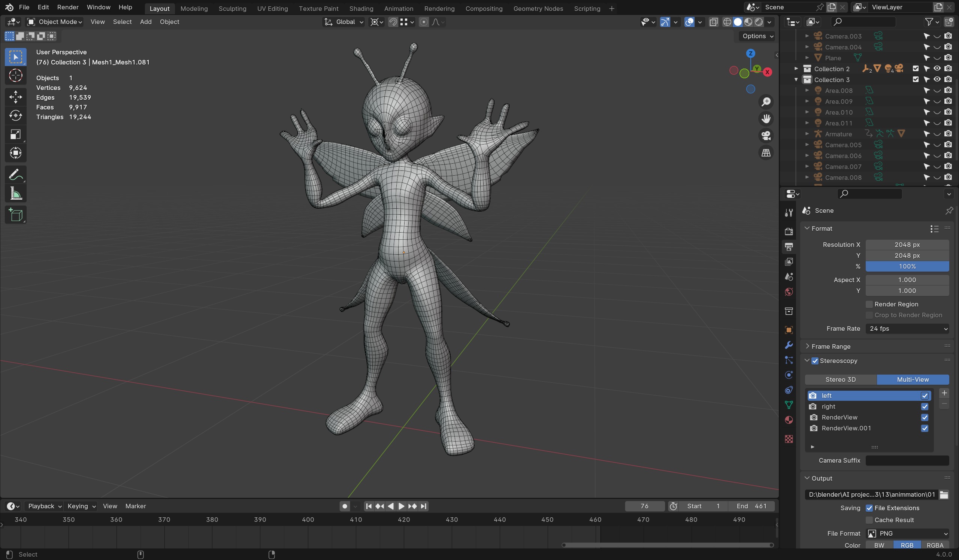Screen dimensions: 959x560
Task: Choose the Add Cube tool
Action: coord(16,215)
